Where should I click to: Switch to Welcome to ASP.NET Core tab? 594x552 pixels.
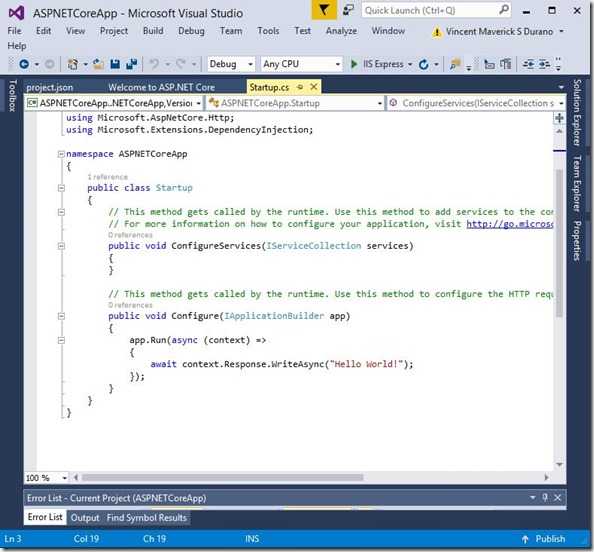point(161,88)
